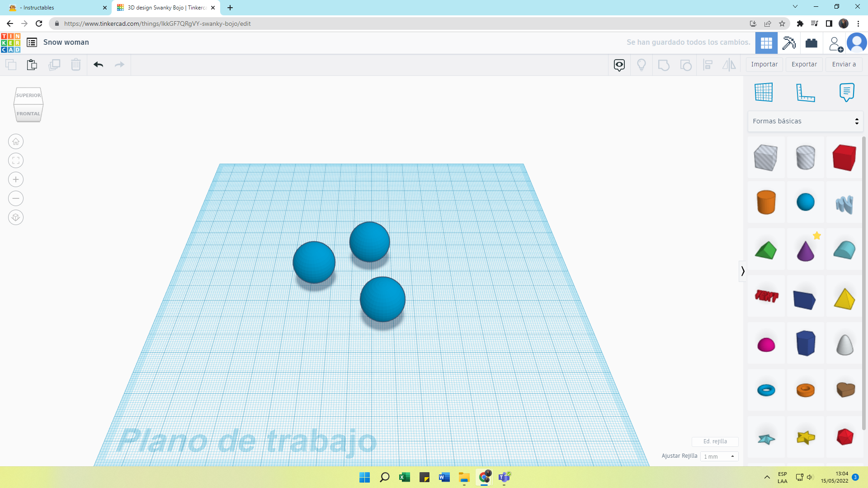Viewport: 868px width, 488px height.
Task: Click the Copy toolbar icon
Action: coord(11,65)
